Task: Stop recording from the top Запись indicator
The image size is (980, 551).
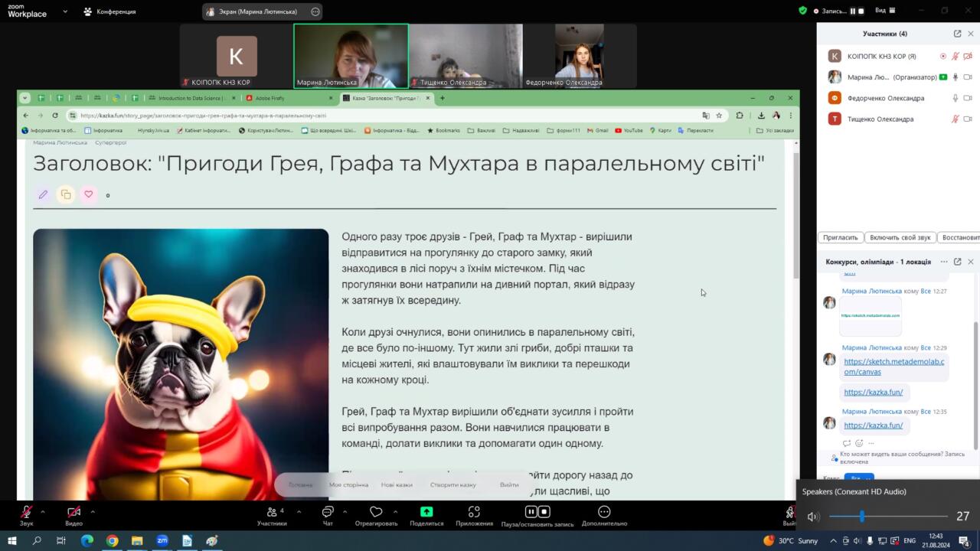Action: tap(862, 11)
